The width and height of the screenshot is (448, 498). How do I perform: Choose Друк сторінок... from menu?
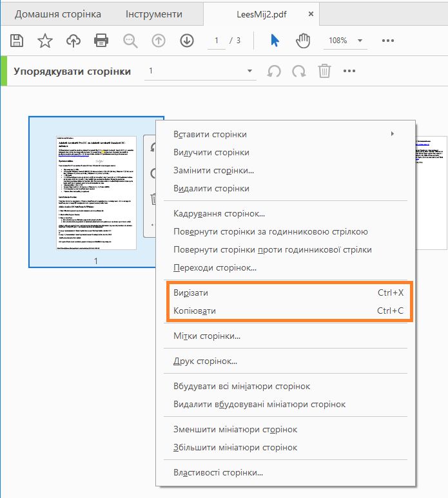pyautogui.click(x=286, y=361)
